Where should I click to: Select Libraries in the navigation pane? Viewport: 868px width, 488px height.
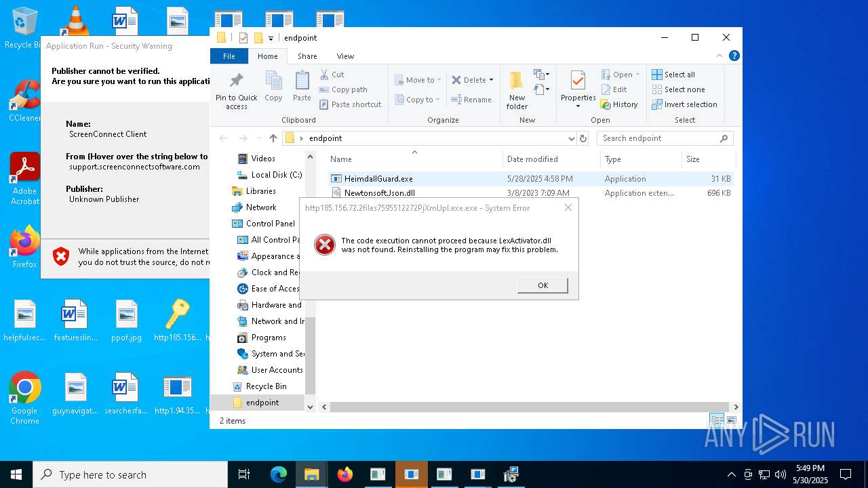click(260, 191)
